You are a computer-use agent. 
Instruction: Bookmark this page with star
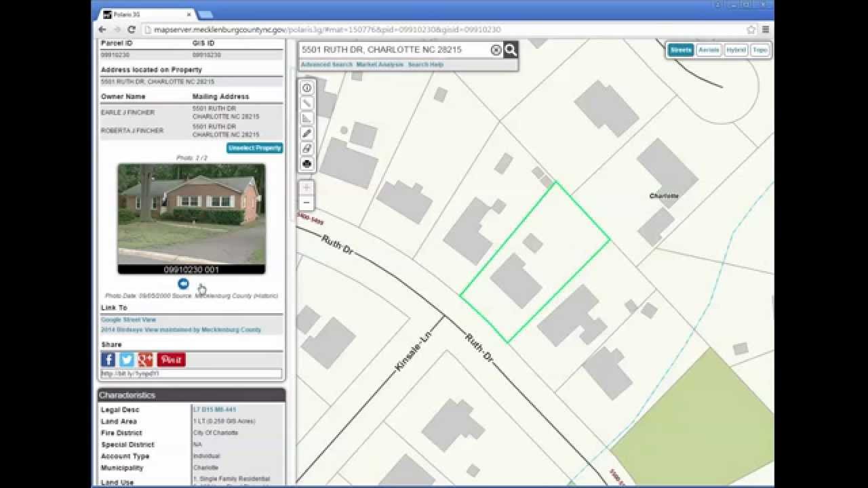751,30
